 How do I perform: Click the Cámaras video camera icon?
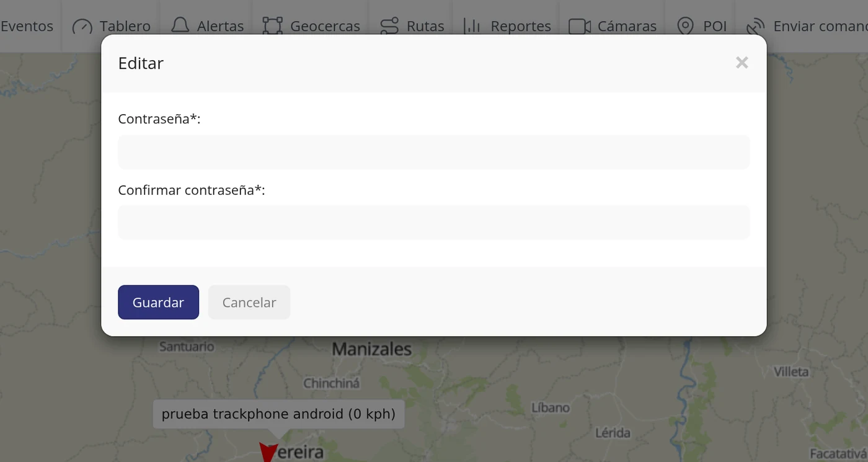(579, 26)
